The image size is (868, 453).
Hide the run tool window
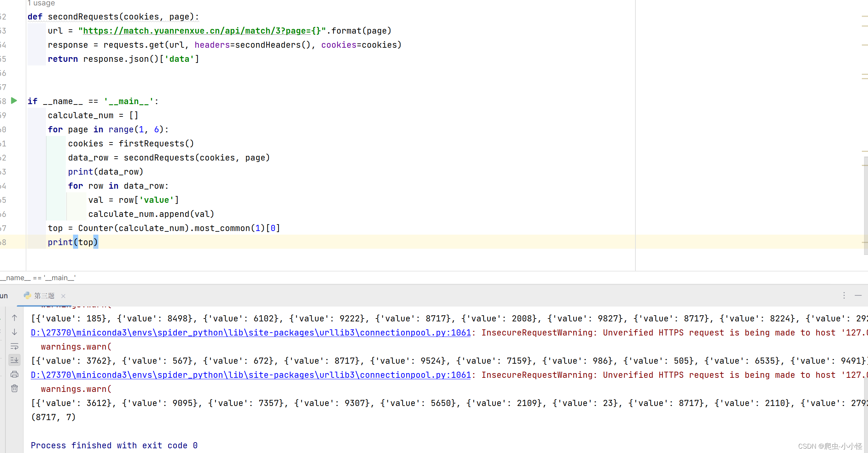click(x=858, y=295)
